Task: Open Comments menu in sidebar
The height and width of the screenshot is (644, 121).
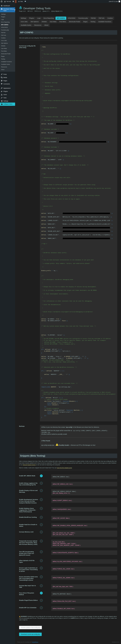Action: pyautogui.click(x=8, y=84)
